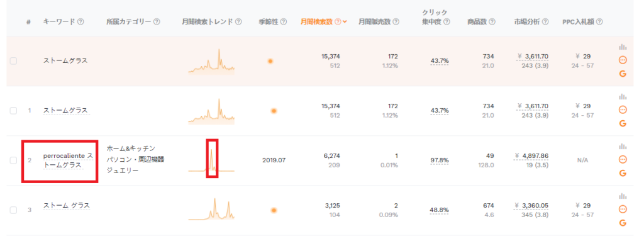Open Google search icon for row 1

click(x=623, y=123)
